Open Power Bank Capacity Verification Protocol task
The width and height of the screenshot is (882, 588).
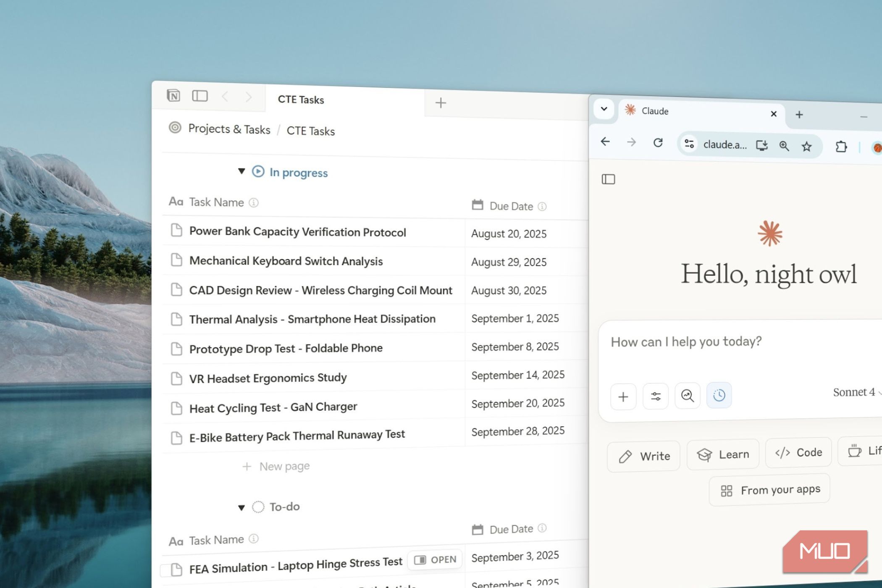(297, 232)
